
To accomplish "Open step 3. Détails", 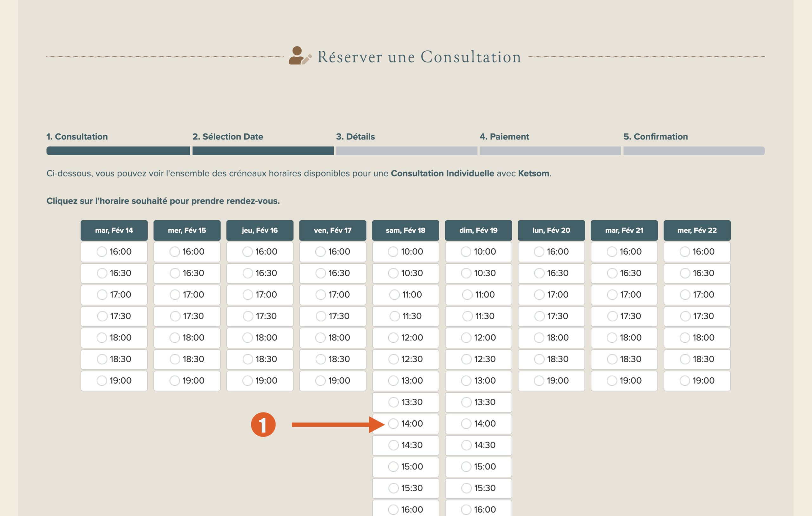I will pyautogui.click(x=356, y=137).
